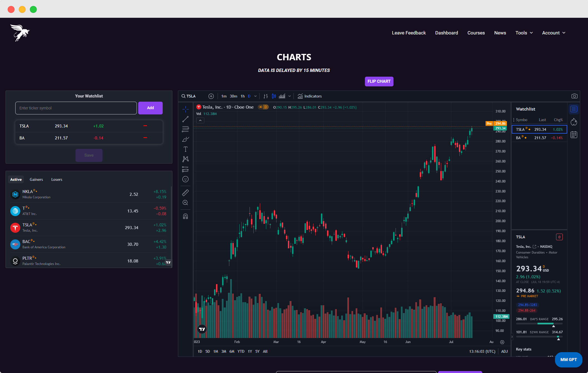The height and width of the screenshot is (373, 588).
Task: Open the calendar panel icon
Action: (574, 135)
